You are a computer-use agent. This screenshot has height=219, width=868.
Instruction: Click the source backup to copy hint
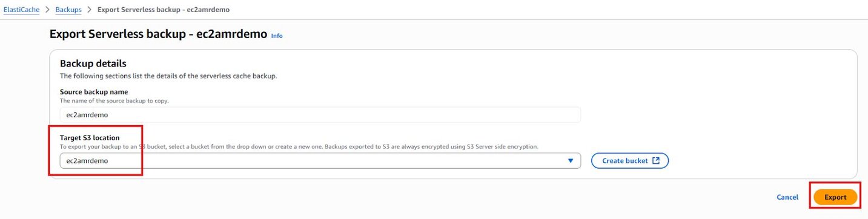114,100
